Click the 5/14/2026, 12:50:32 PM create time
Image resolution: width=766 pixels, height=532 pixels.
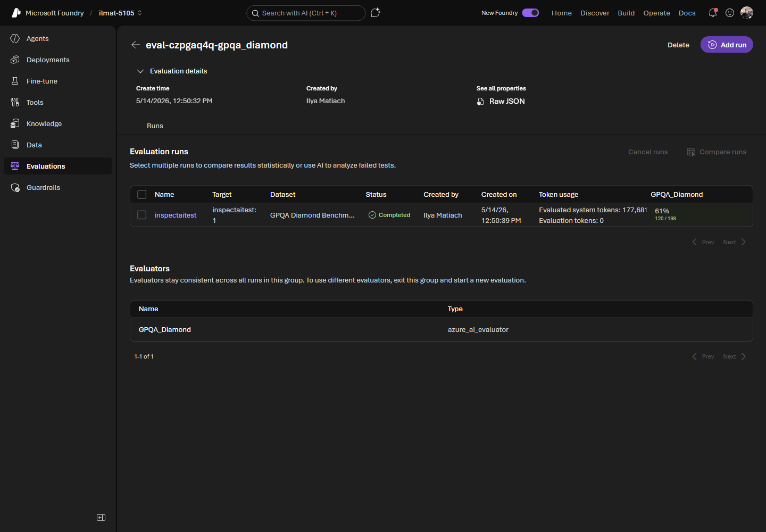tap(174, 101)
